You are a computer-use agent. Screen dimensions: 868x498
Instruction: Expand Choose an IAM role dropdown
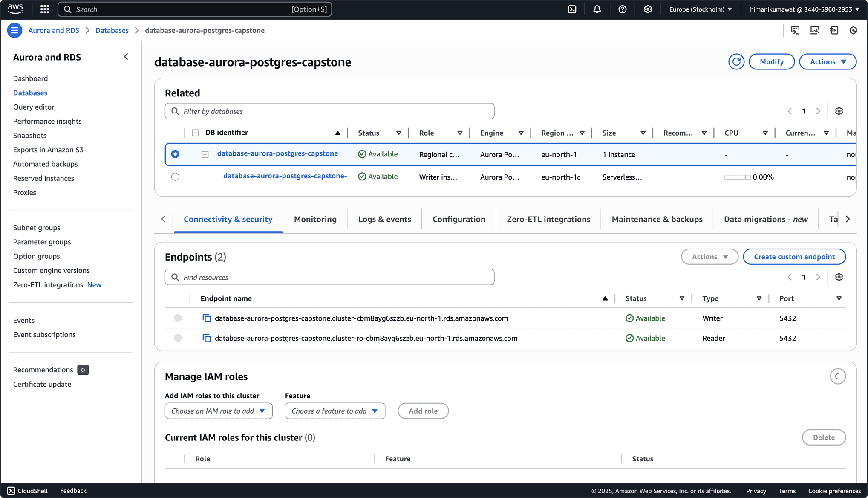tap(218, 411)
